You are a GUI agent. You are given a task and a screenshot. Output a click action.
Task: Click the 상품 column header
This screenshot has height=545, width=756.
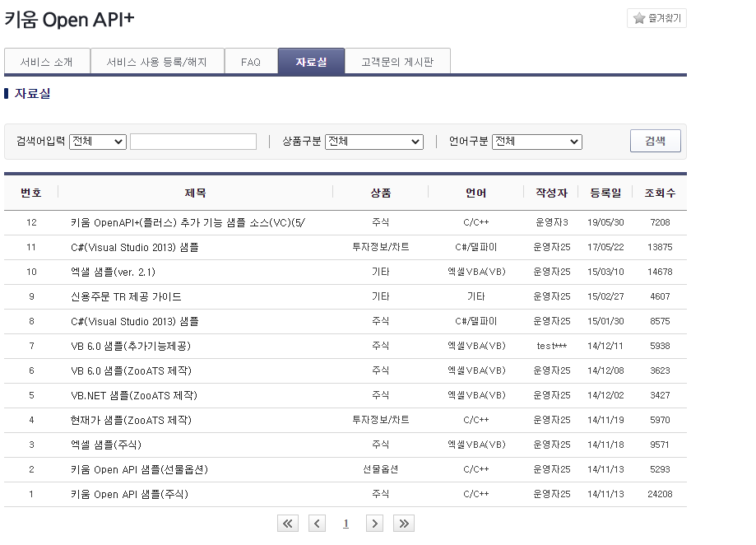[380, 193]
